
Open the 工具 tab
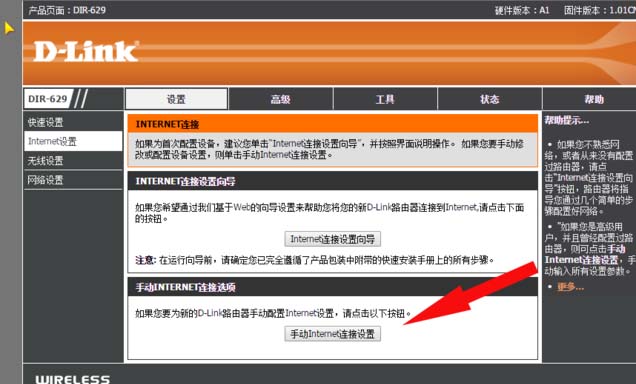pos(385,99)
